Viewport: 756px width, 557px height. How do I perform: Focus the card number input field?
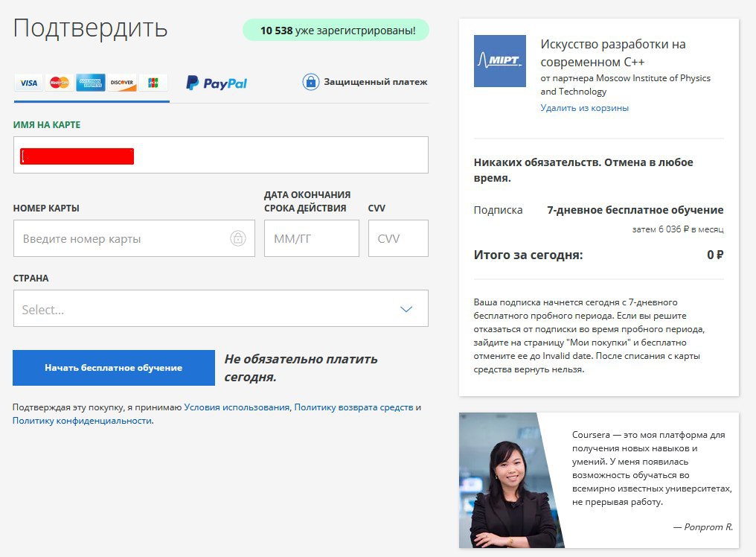pos(134,238)
